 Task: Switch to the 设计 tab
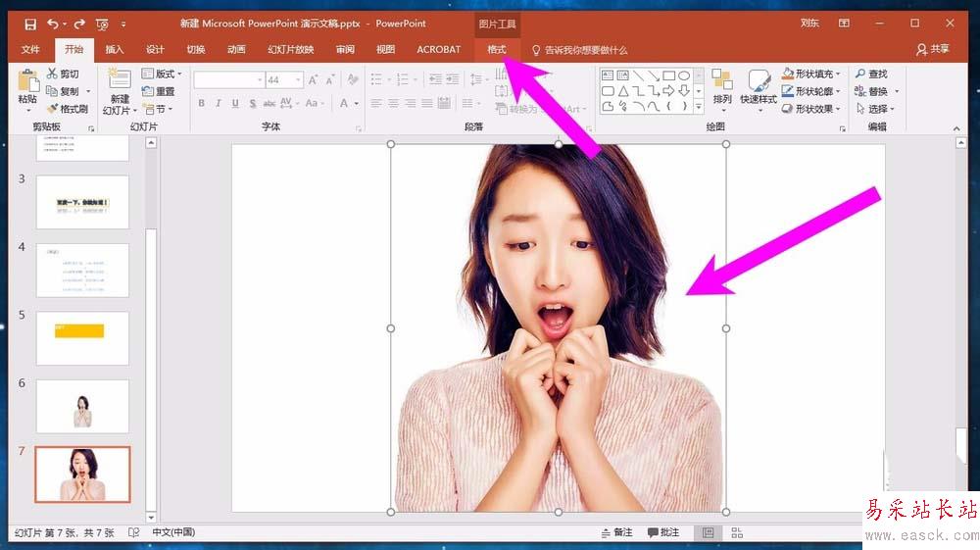(x=155, y=49)
